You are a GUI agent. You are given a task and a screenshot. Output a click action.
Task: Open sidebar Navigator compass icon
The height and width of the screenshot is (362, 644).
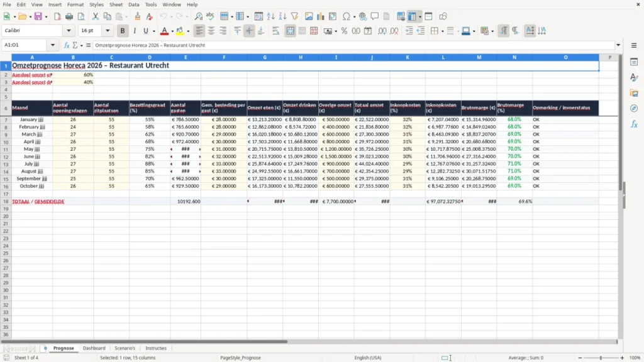tap(634, 108)
